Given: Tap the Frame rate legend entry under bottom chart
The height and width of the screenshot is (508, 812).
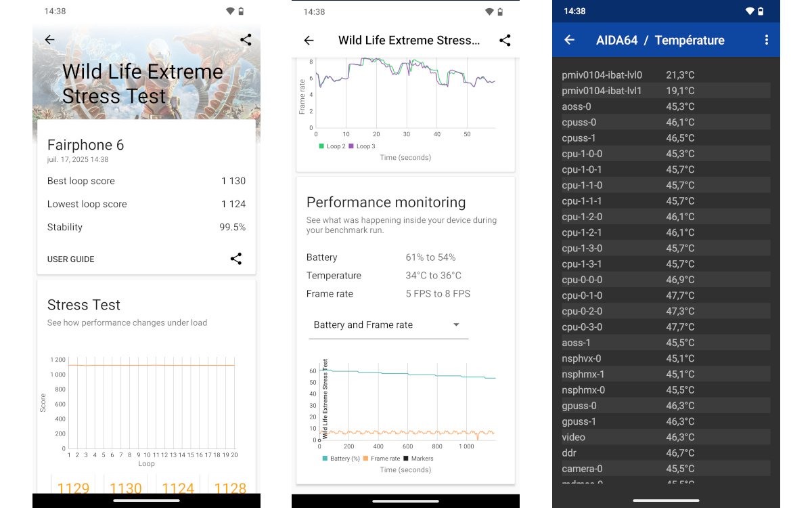Looking at the screenshot, I should (382, 459).
